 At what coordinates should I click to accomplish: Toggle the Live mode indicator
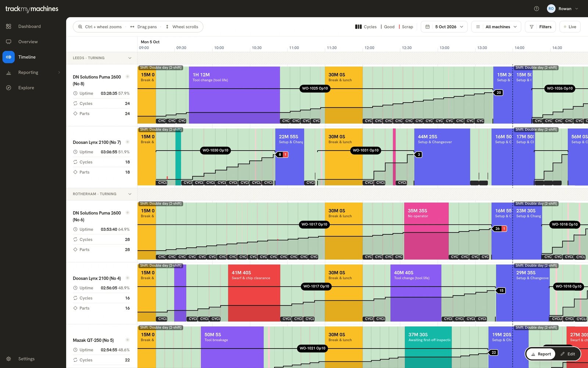click(x=570, y=27)
